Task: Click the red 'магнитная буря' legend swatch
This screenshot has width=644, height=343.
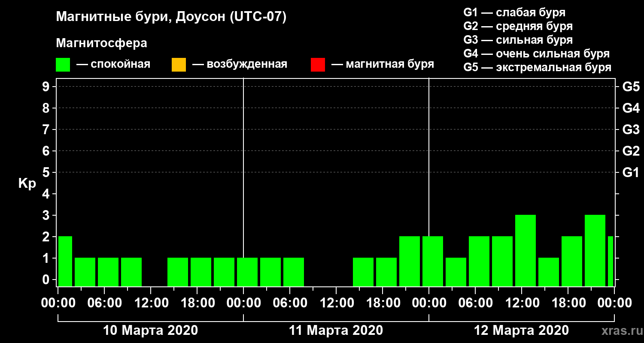Action: coord(318,65)
